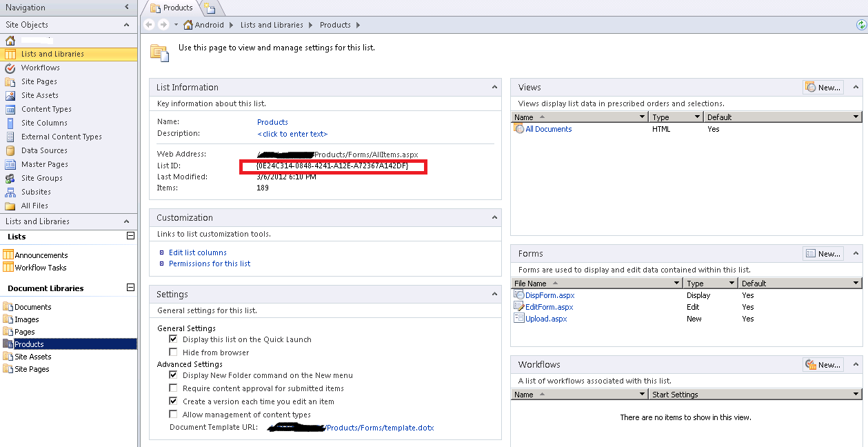Create a new view with the New button
This screenshot has width=868, height=447.
(822, 87)
